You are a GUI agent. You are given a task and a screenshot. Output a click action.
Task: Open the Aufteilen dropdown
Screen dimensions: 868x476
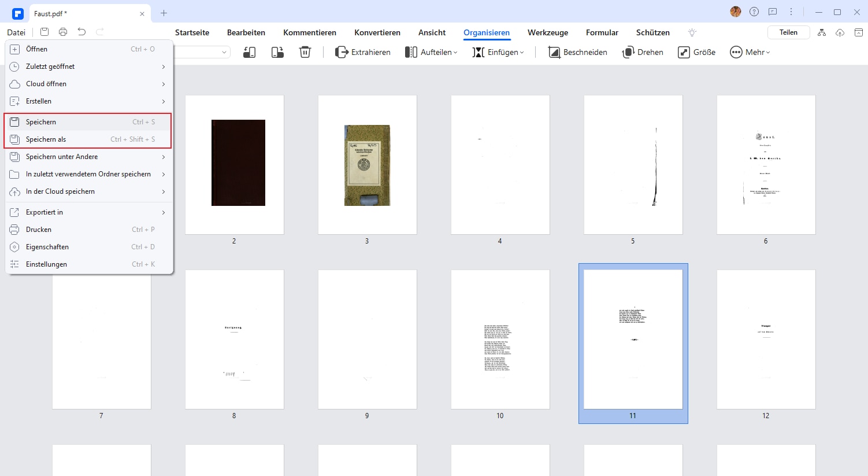(x=431, y=52)
